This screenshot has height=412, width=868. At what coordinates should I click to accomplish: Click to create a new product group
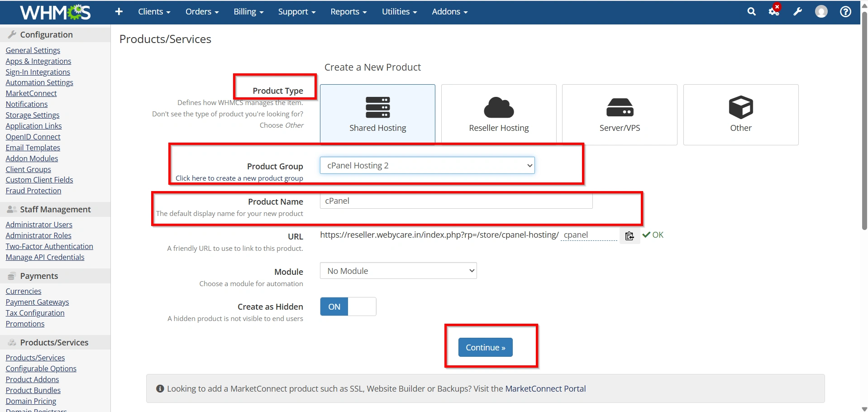pyautogui.click(x=239, y=178)
